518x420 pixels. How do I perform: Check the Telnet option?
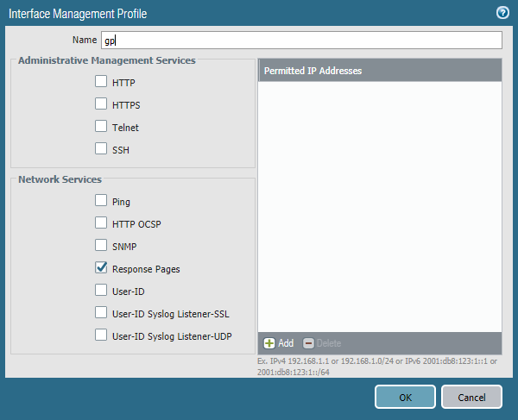tap(102, 128)
